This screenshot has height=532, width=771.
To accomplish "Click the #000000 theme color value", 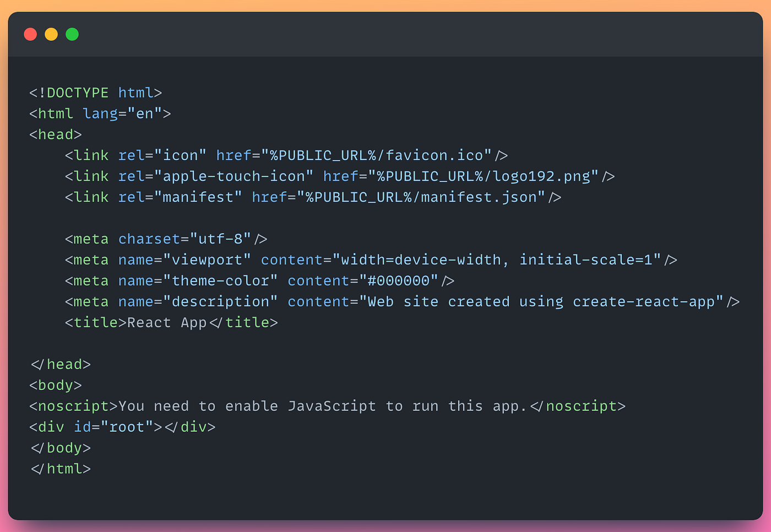I will pos(399,281).
